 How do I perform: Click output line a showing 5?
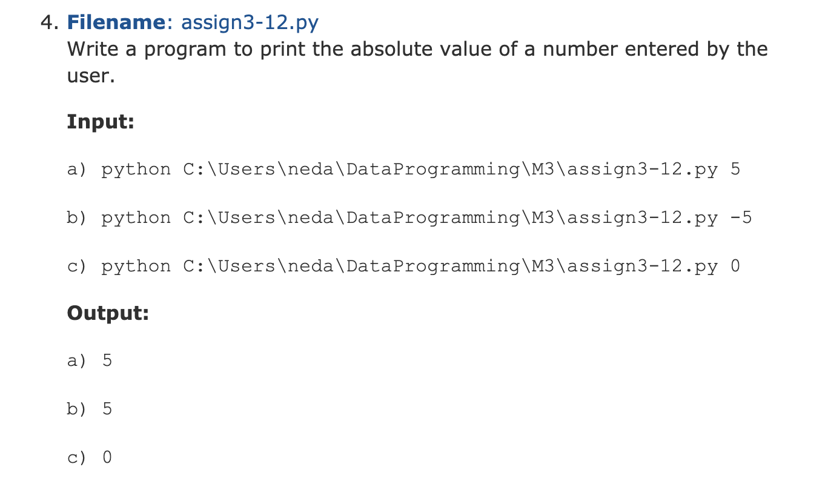tap(90, 361)
